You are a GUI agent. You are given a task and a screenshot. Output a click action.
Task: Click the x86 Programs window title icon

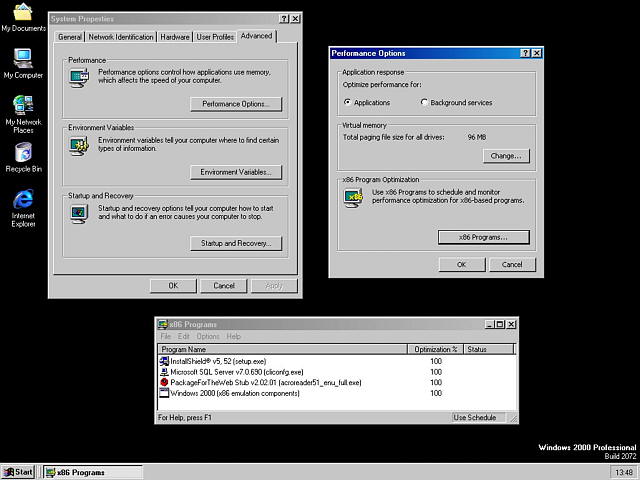coord(163,324)
